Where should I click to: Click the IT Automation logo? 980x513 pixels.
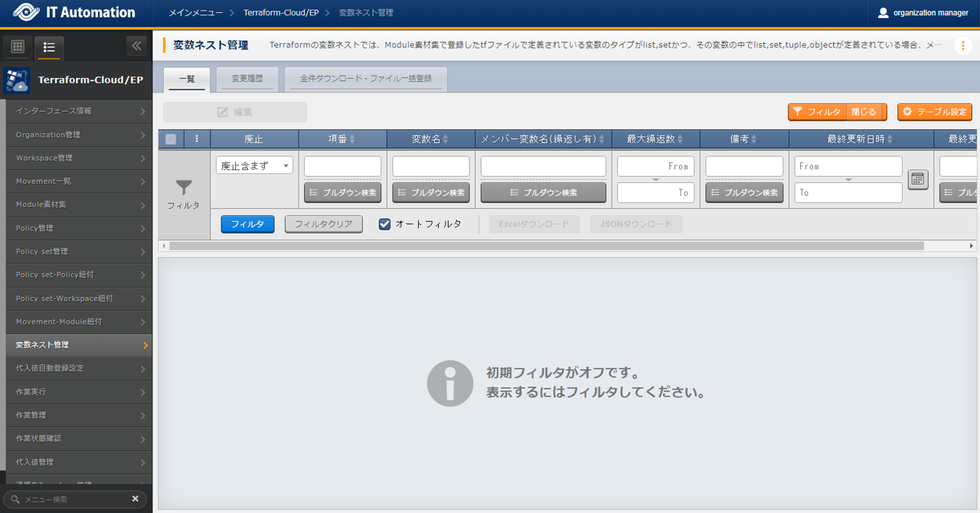74,12
